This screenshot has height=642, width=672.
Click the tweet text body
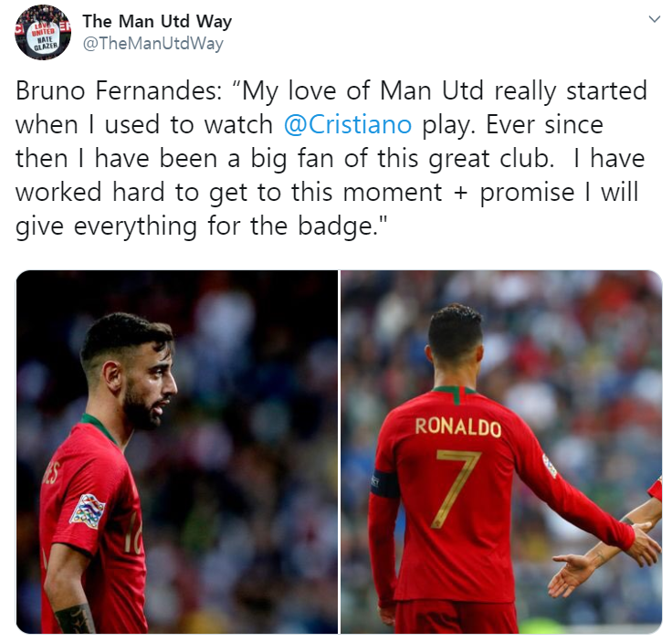click(331, 159)
